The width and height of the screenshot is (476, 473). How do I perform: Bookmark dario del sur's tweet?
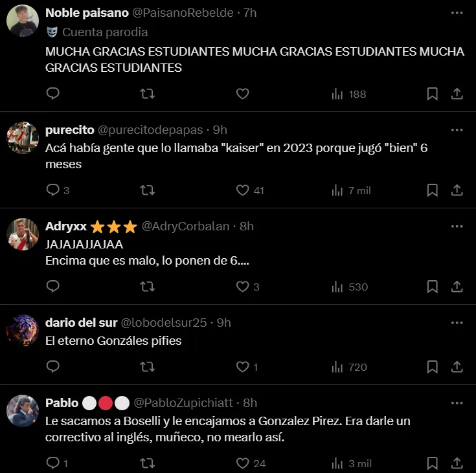(433, 366)
